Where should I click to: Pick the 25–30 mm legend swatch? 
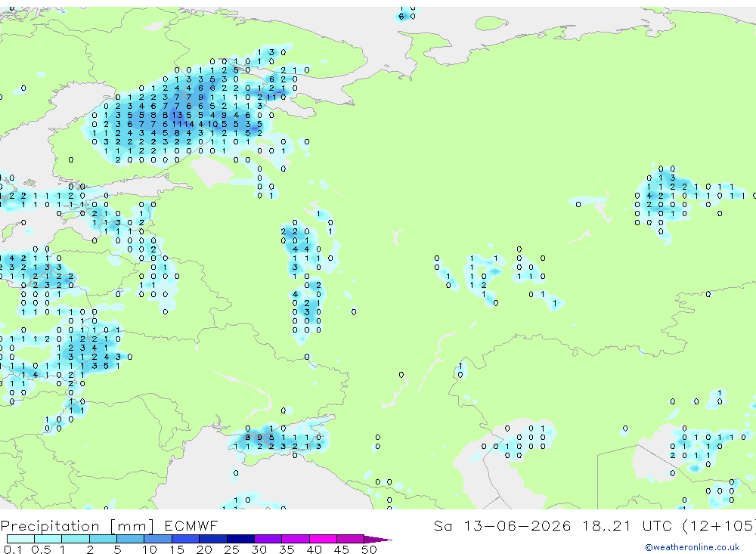[240, 539]
